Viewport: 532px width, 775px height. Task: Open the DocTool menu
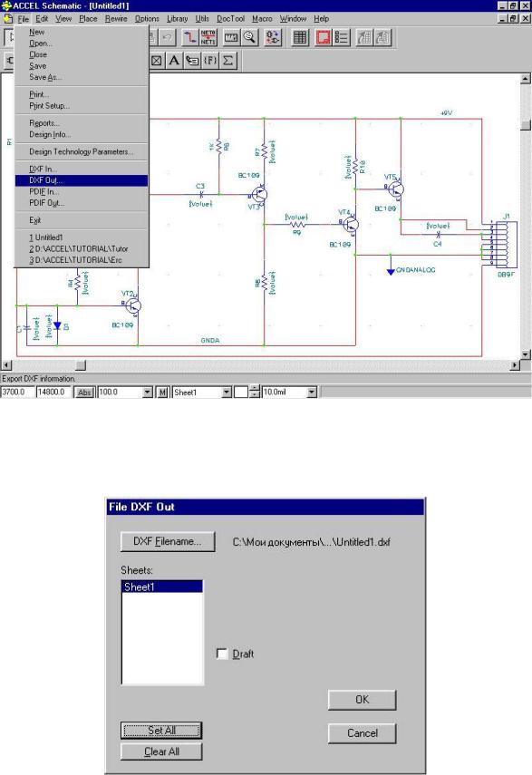(x=231, y=19)
